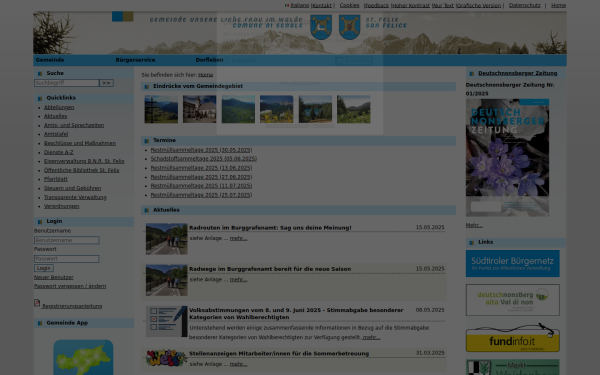The width and height of the screenshot is (600, 375).
Task: Open the last gallery thumbnail with hillside
Action: (354, 109)
